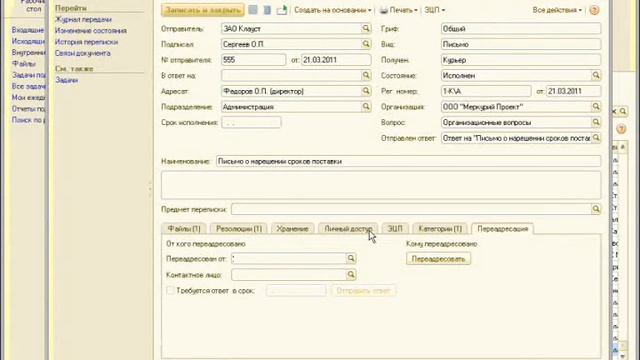This screenshot has width=640, height=360.
Task: Click the Отправить ответ button
Action: 363,291
